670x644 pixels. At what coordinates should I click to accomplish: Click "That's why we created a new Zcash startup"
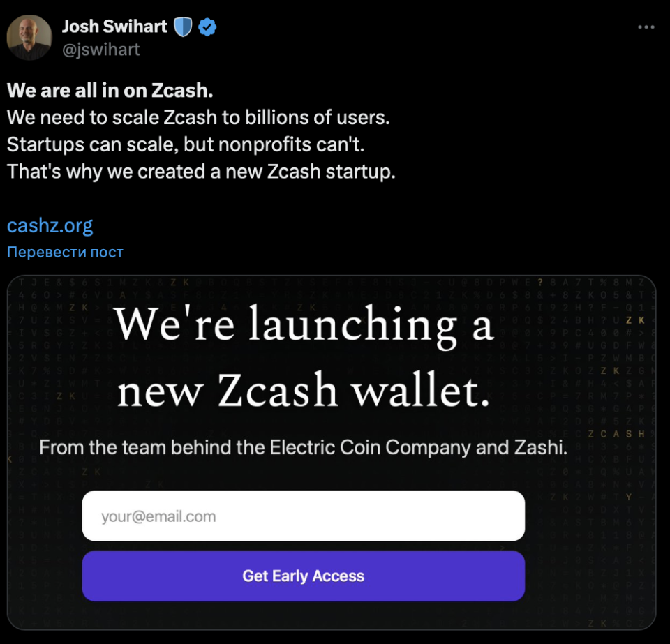[201, 172]
